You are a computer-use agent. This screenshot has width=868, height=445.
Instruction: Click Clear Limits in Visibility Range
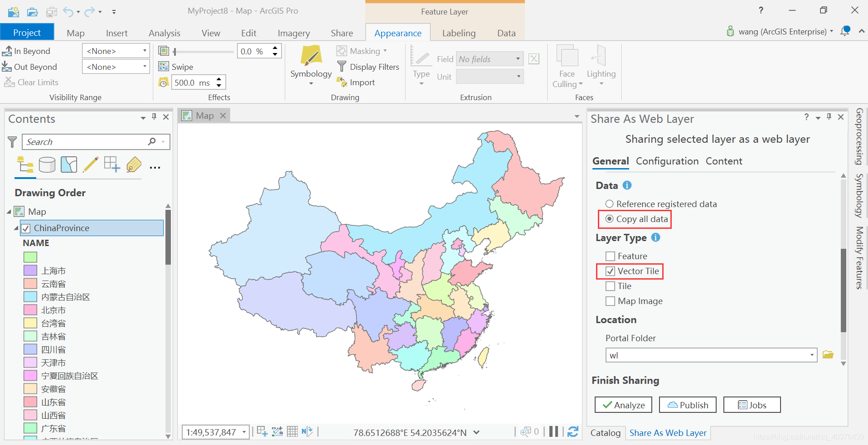click(x=31, y=82)
